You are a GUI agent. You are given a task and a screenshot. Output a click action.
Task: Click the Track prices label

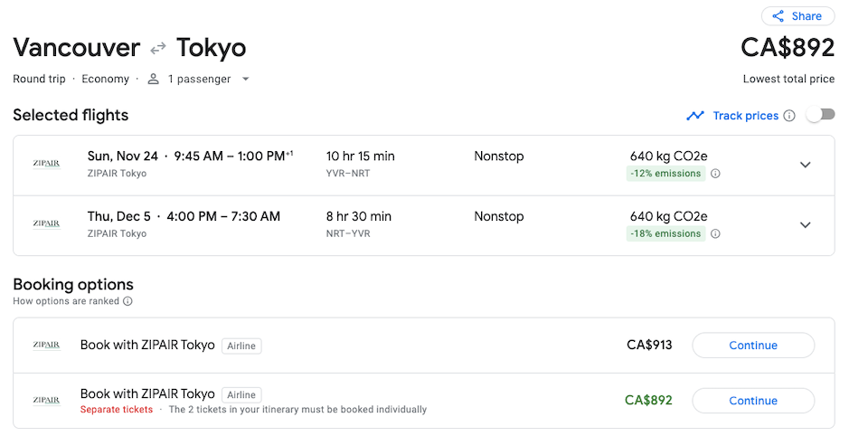click(746, 116)
